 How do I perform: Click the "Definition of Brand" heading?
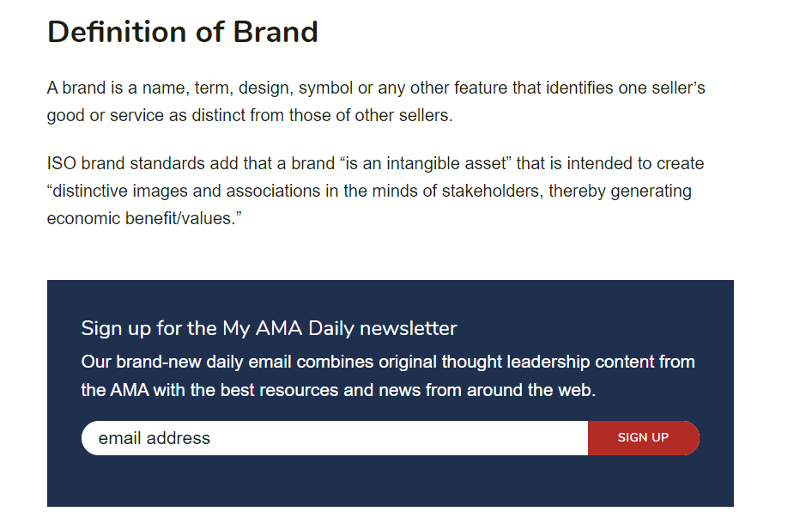(182, 32)
